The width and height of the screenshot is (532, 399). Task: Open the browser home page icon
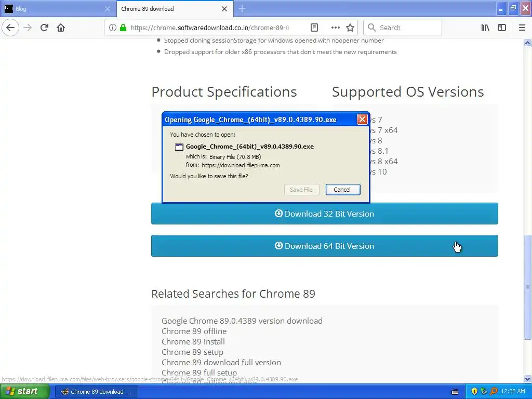[x=61, y=28]
